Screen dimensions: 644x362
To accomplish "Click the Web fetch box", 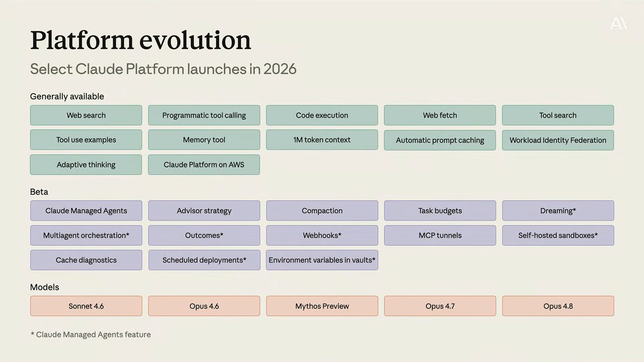I will (x=440, y=115).
